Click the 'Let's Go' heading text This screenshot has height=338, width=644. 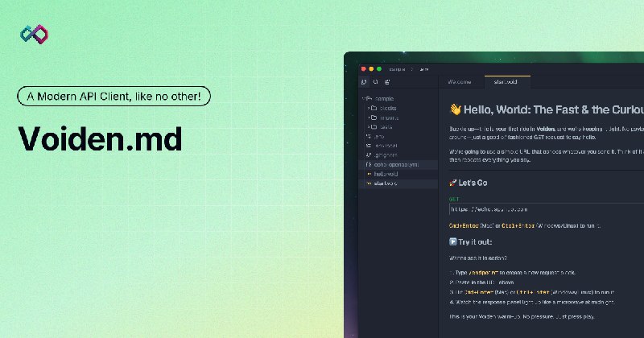tap(473, 183)
